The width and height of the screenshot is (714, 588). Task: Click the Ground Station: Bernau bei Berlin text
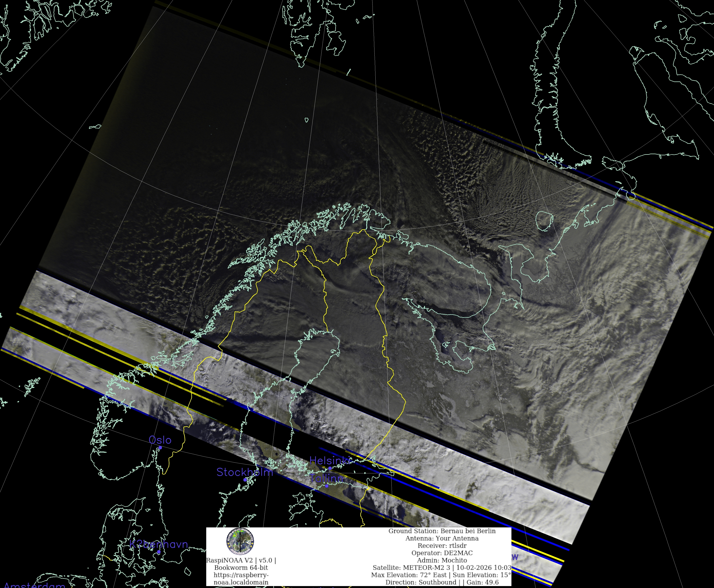tap(442, 531)
